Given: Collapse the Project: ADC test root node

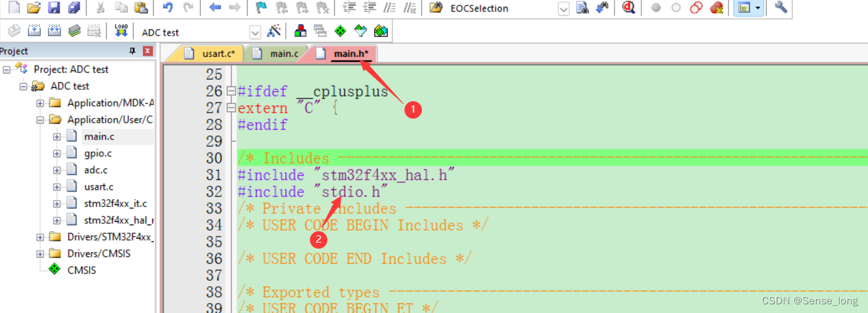Looking at the screenshot, I should (x=6, y=69).
